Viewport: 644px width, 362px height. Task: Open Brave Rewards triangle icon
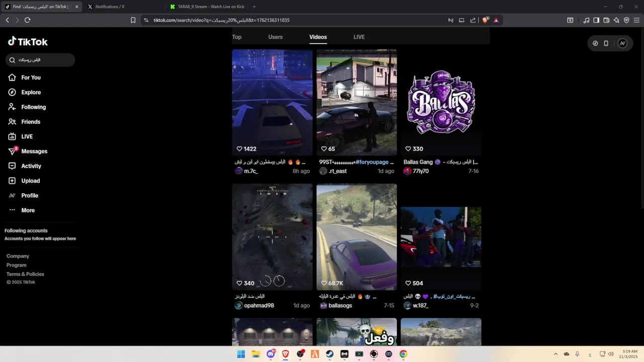[x=496, y=20]
